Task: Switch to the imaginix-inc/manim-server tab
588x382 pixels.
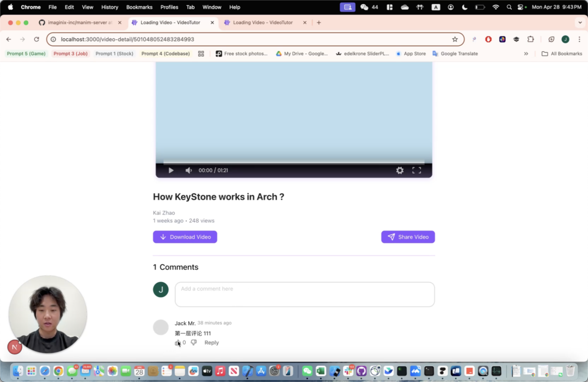Action: pyautogui.click(x=79, y=22)
